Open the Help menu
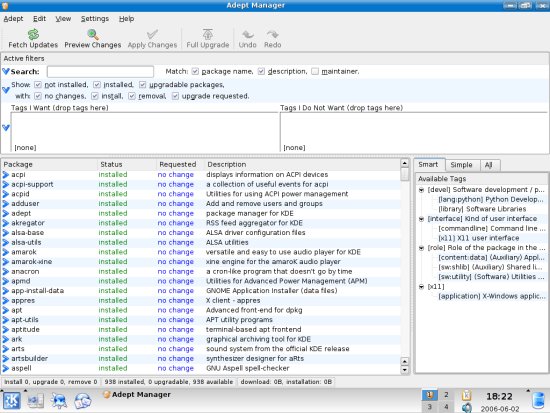Image resolution: width=550 pixels, height=413 pixels. (126, 19)
